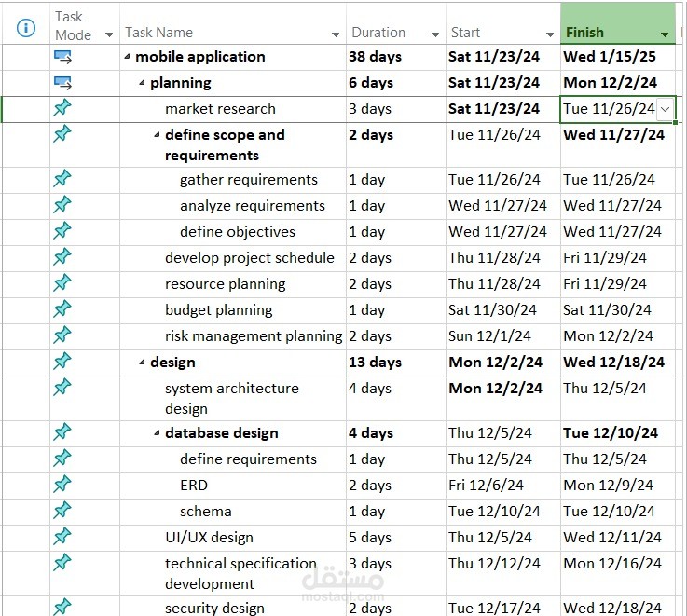Select the Thu 12/12/24 start cell
Screen dimensions: 687x616
pos(503,573)
